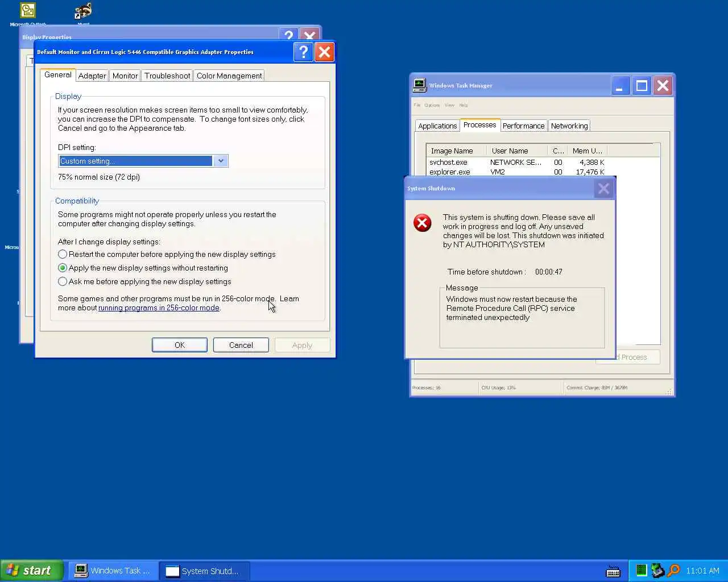This screenshot has width=728, height=582.
Task: Select Restart the computer before applying settings
Action: (x=167, y=254)
